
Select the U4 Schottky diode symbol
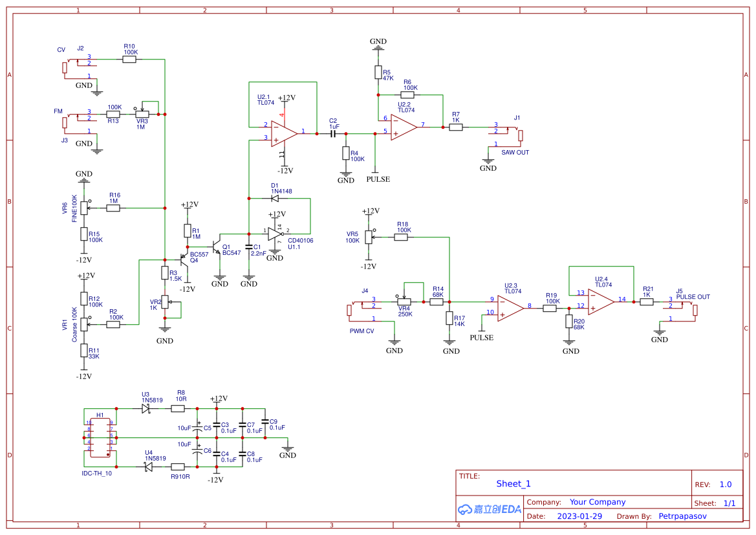pyautogui.click(x=148, y=466)
